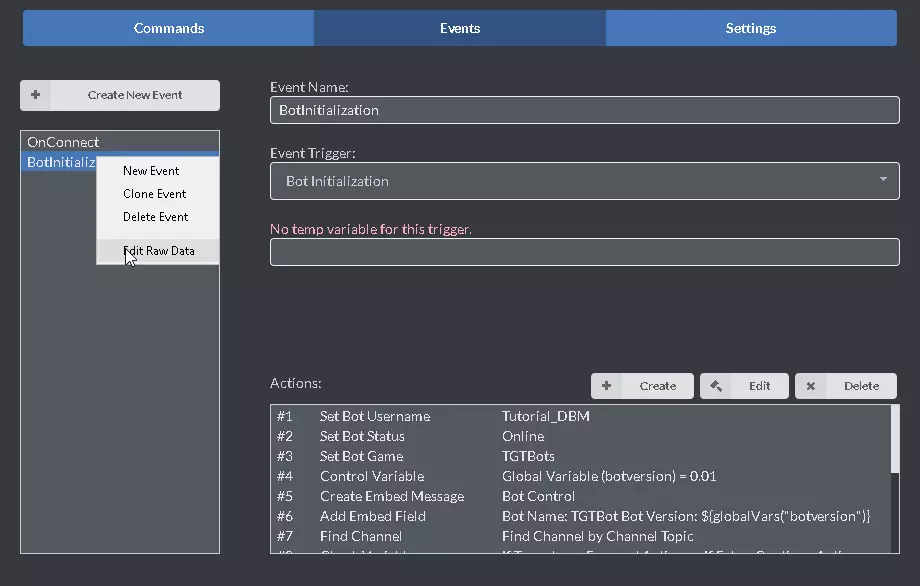Click the Actions list vertical scrollbar
The height and width of the screenshot is (586, 920).
pyautogui.click(x=894, y=440)
